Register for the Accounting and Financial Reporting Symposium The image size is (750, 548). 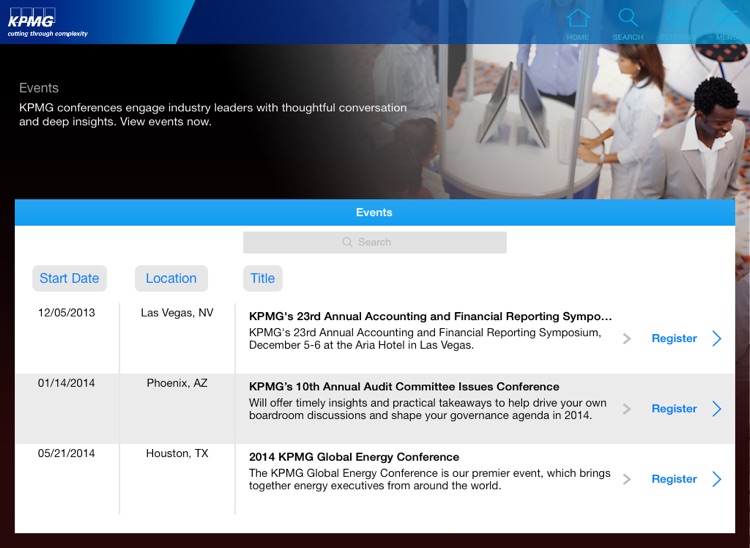tap(674, 339)
